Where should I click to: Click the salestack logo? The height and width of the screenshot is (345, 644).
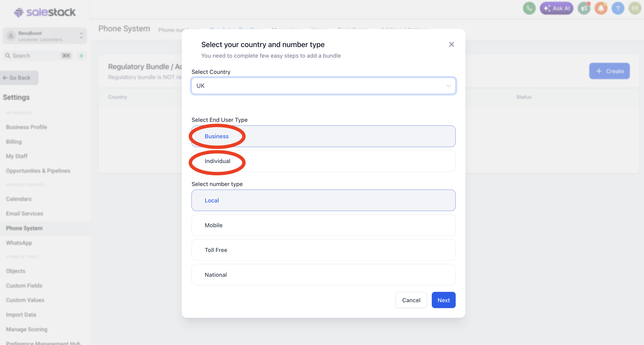tap(45, 12)
